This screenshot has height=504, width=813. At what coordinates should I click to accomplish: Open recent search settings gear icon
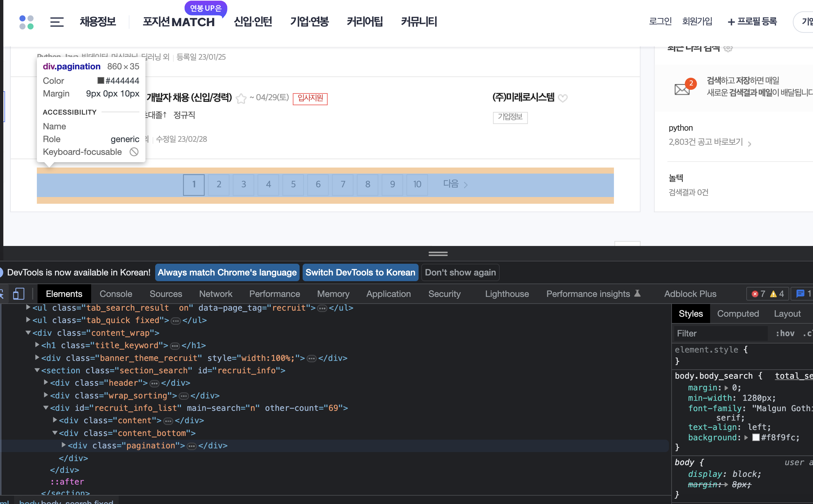(728, 49)
